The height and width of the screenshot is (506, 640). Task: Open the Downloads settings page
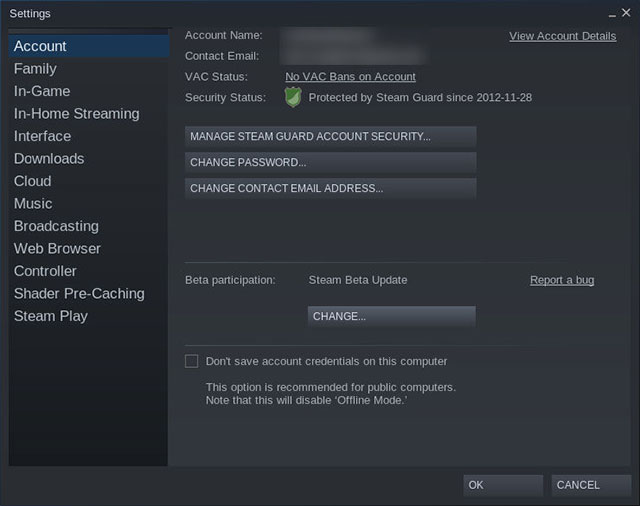[89, 158]
